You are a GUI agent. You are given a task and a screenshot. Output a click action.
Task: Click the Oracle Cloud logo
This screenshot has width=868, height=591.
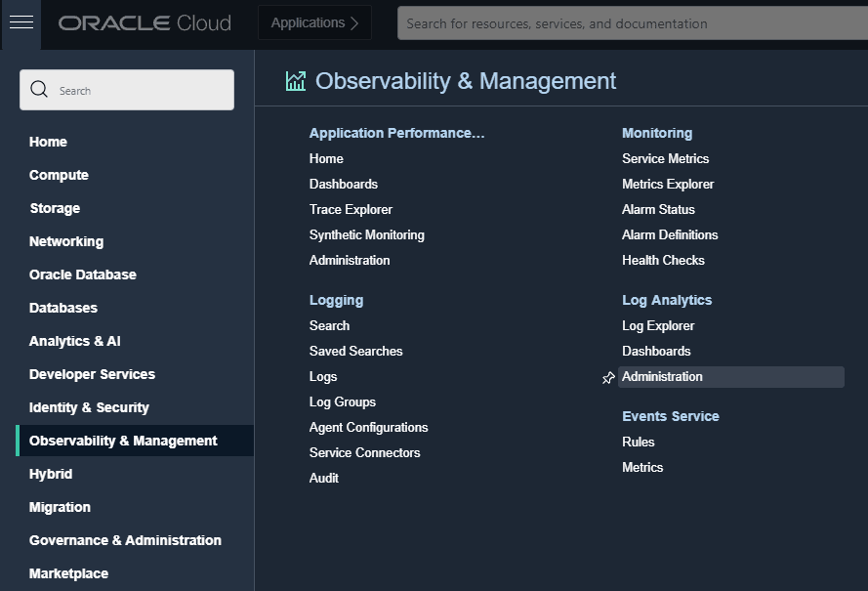point(145,22)
